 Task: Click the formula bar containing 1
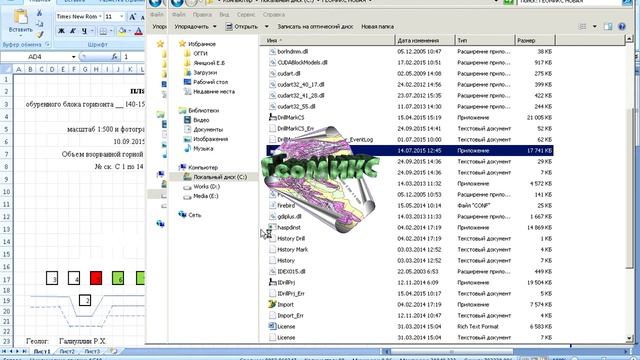[x=134, y=57]
